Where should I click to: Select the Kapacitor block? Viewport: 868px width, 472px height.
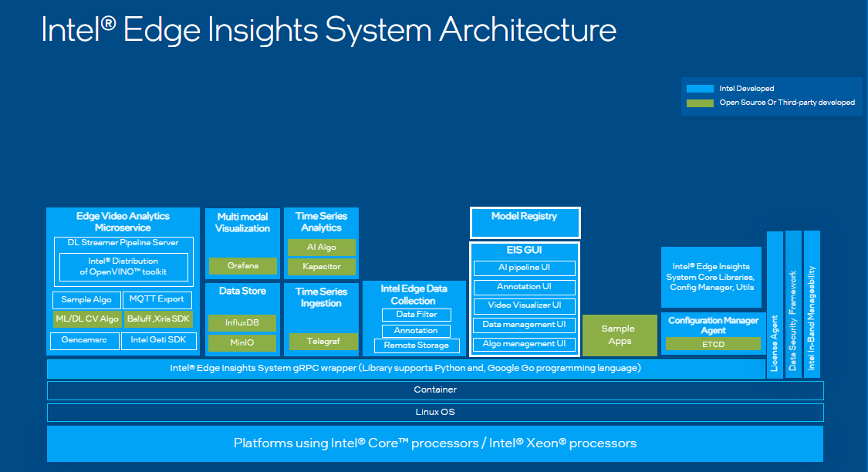[x=322, y=267]
